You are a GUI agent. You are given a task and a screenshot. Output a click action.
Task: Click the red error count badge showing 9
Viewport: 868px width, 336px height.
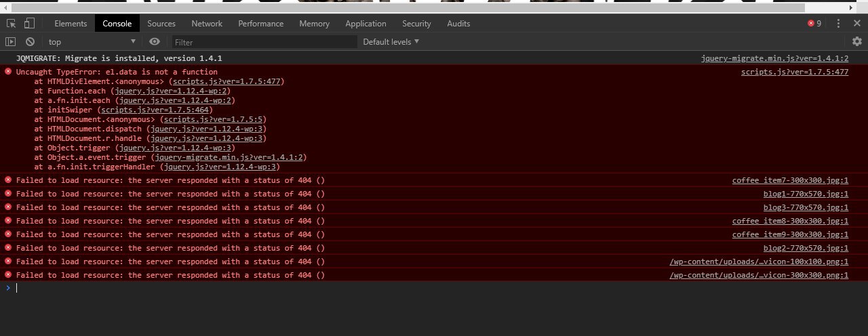click(x=814, y=24)
